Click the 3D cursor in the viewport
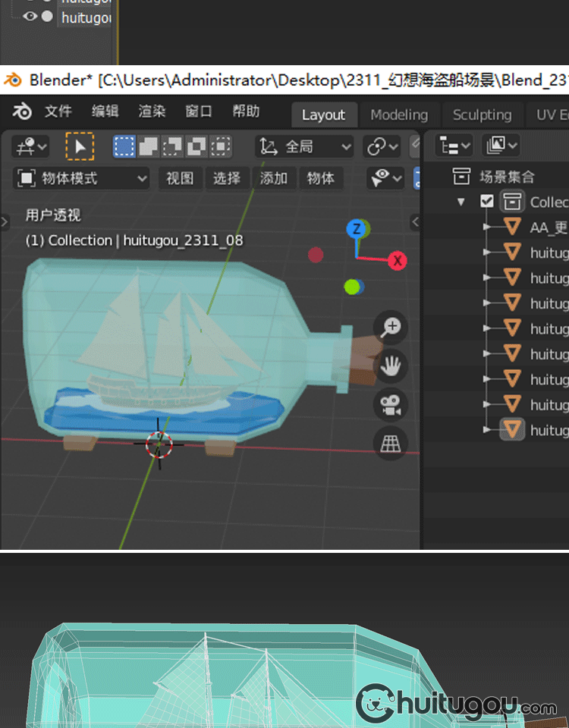 [x=159, y=444]
